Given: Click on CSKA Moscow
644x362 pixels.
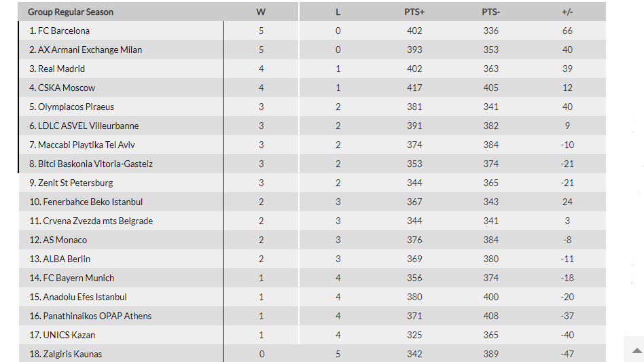Looking at the screenshot, I should click(67, 88).
